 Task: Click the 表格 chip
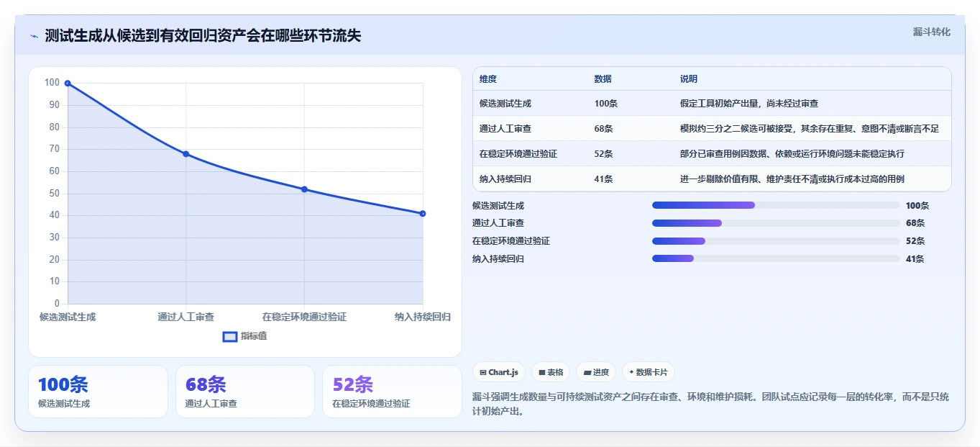(x=551, y=372)
